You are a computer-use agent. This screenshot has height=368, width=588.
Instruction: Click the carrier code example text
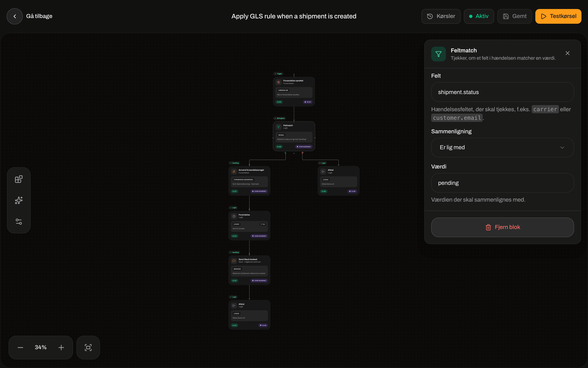coord(545,109)
